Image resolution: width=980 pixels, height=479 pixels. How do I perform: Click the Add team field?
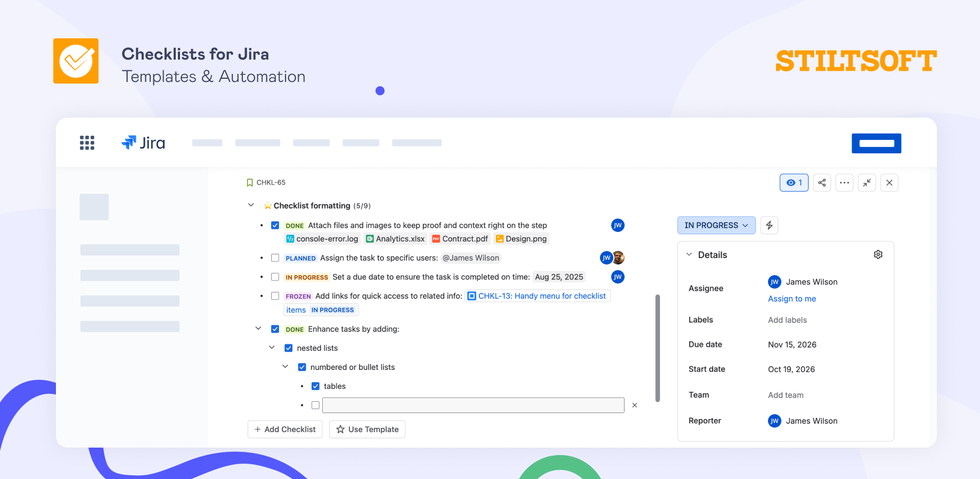point(786,395)
